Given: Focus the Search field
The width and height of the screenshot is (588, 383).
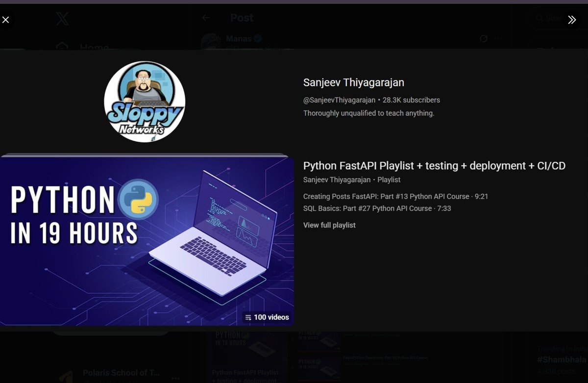Looking at the screenshot, I should [x=557, y=18].
